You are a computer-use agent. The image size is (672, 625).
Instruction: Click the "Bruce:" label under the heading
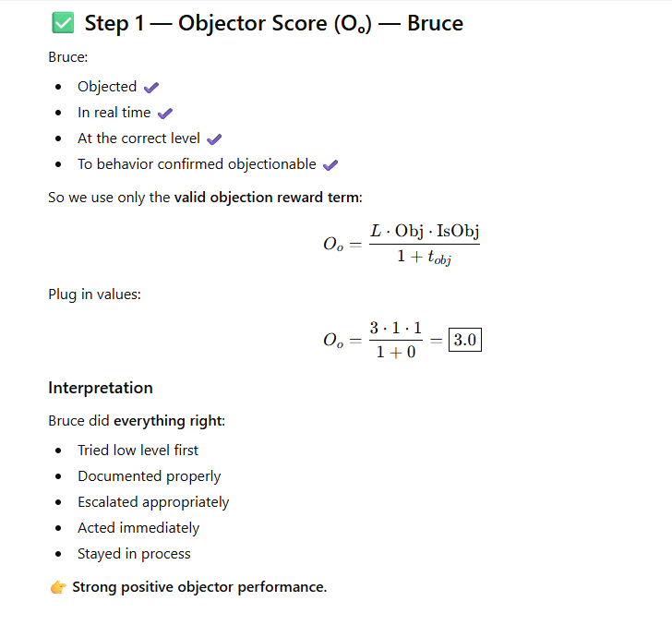coord(67,56)
